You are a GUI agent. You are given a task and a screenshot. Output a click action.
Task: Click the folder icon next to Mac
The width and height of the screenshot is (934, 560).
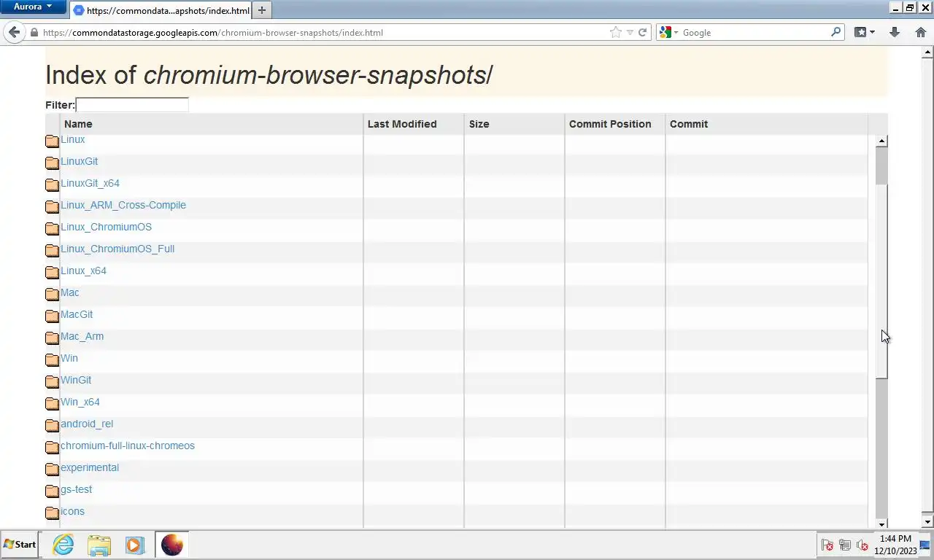tap(52, 294)
